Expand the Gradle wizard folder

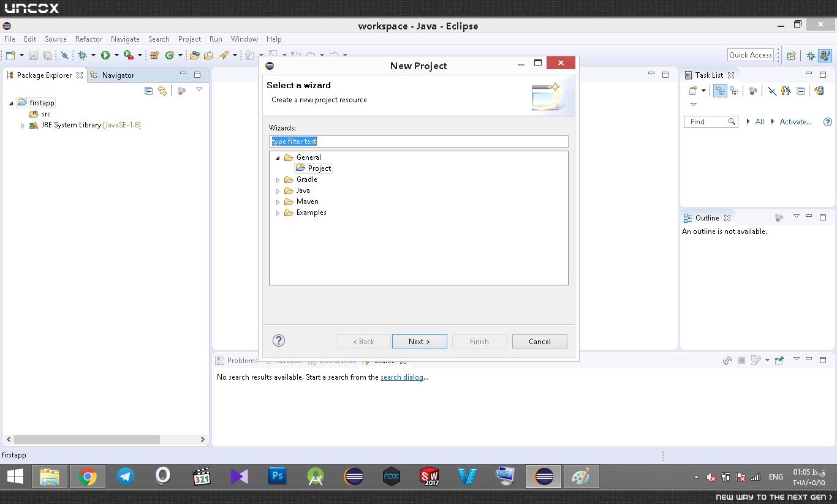coord(278,180)
